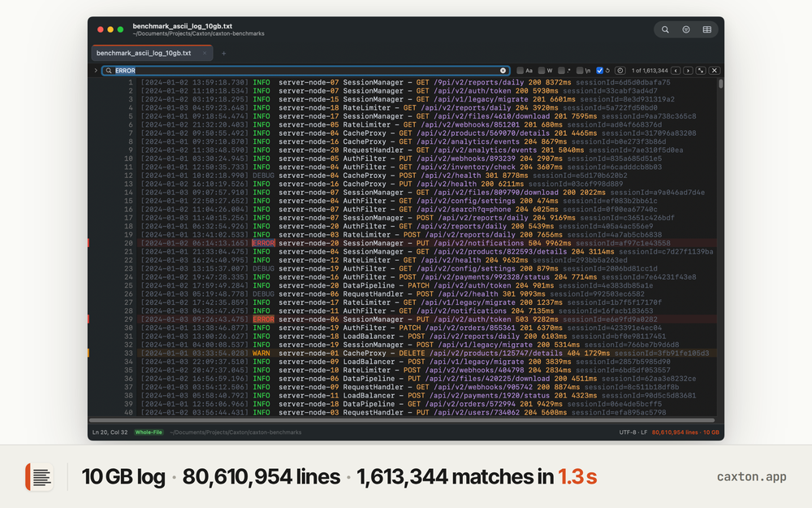This screenshot has width=812, height=508.
Task: Click line number 40 in the gutter
Action: click(x=128, y=413)
